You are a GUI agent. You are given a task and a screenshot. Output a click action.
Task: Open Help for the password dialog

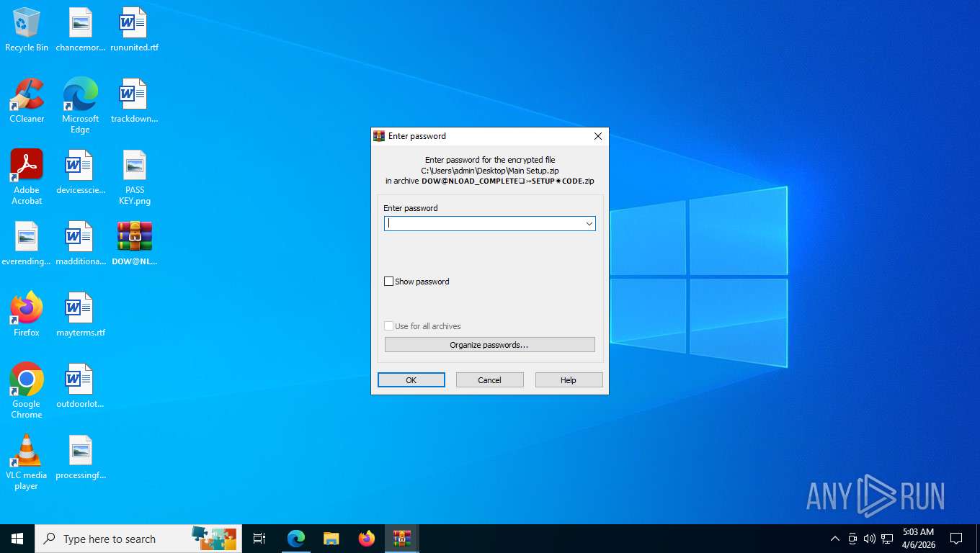coord(569,380)
